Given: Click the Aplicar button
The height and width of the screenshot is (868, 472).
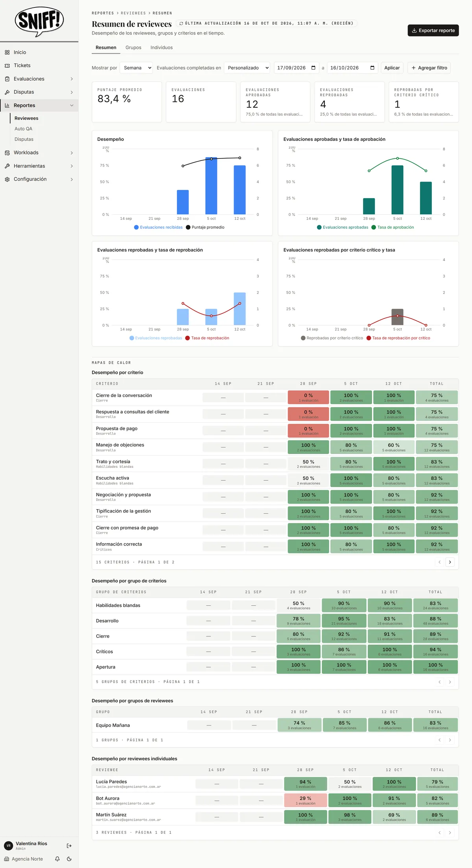Looking at the screenshot, I should click(x=392, y=68).
